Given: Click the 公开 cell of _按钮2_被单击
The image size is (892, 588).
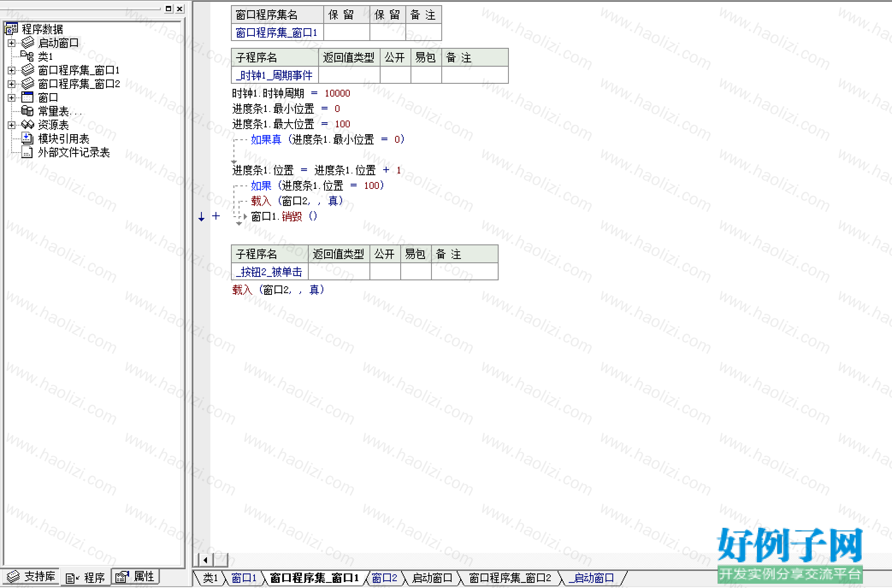Looking at the screenshot, I should (x=385, y=272).
